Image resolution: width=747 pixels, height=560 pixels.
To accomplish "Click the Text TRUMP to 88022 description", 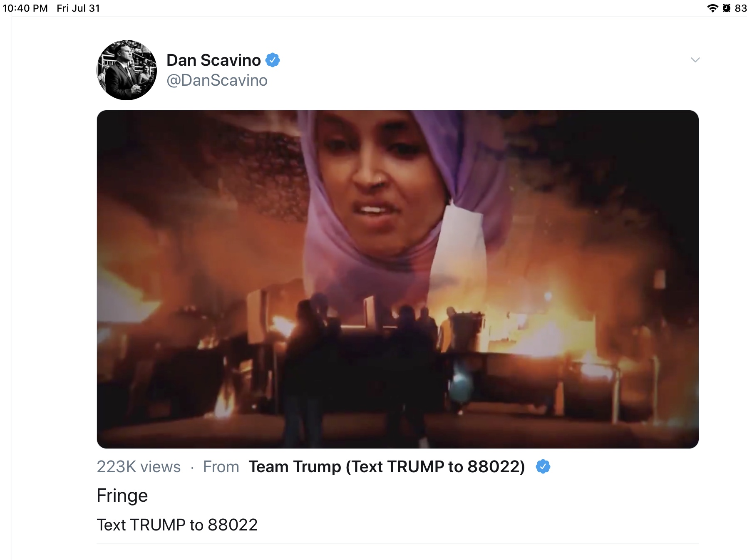I will click(x=177, y=525).
